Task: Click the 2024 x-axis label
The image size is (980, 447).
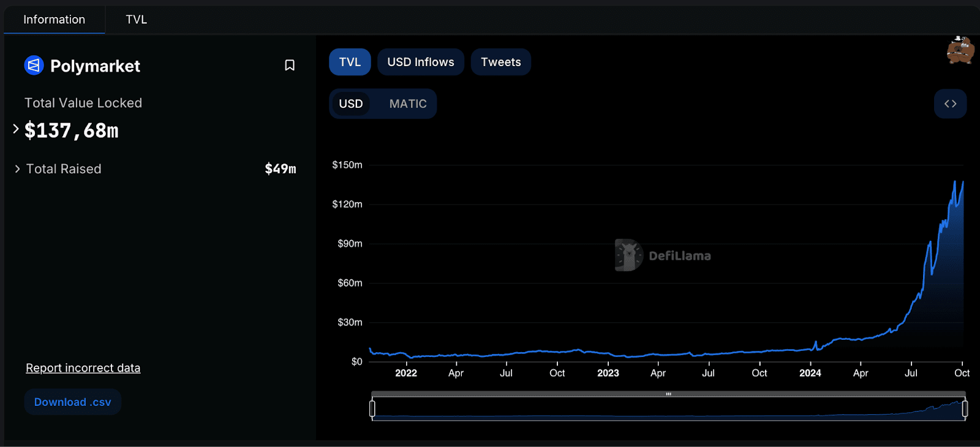Action: click(x=810, y=373)
